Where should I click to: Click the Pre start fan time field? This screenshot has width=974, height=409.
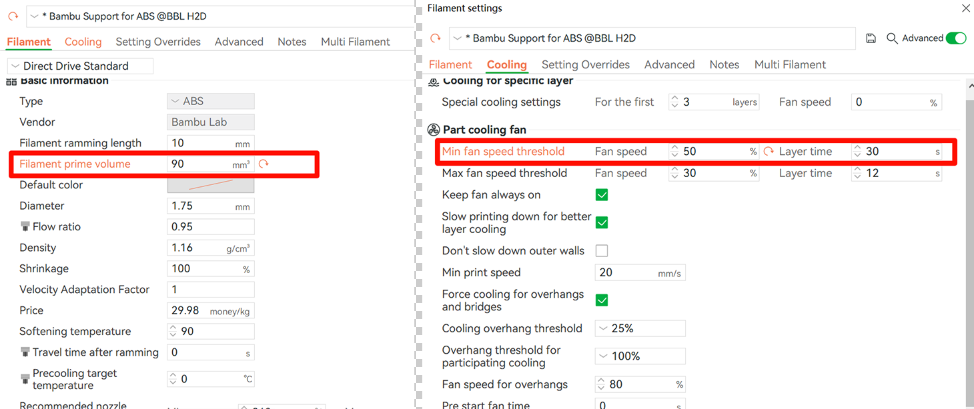point(640,404)
